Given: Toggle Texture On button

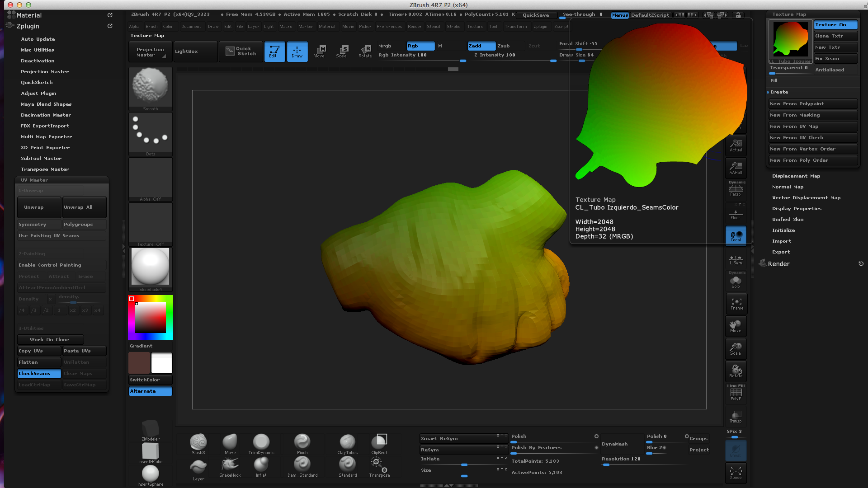Looking at the screenshot, I should [835, 25].
